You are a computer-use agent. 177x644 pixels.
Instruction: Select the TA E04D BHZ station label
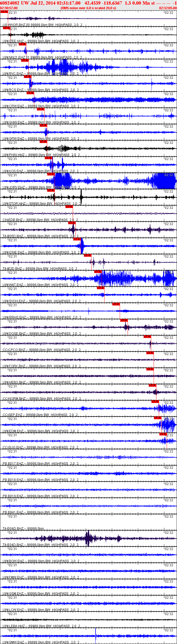[41, 545]
